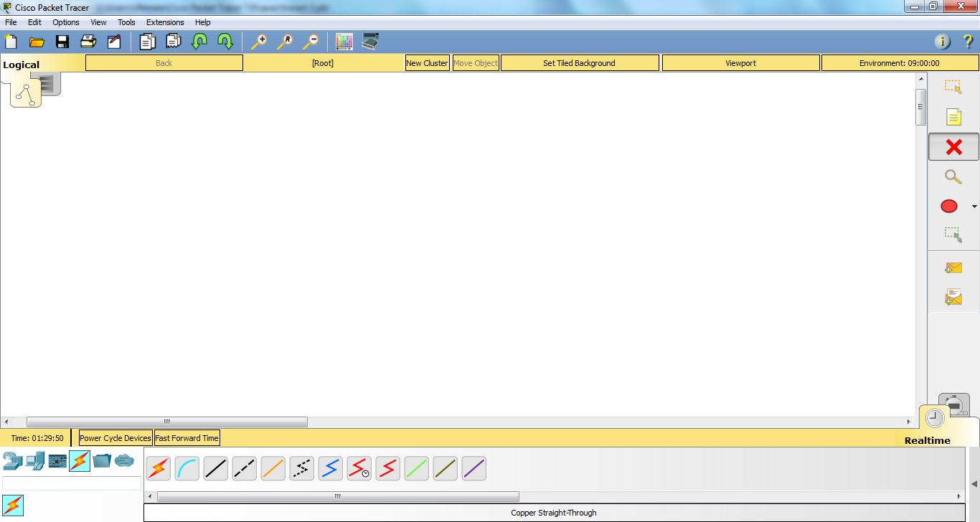Viewport: 980px width, 522px height.
Task: Create a new file with New icon
Action: (11, 42)
